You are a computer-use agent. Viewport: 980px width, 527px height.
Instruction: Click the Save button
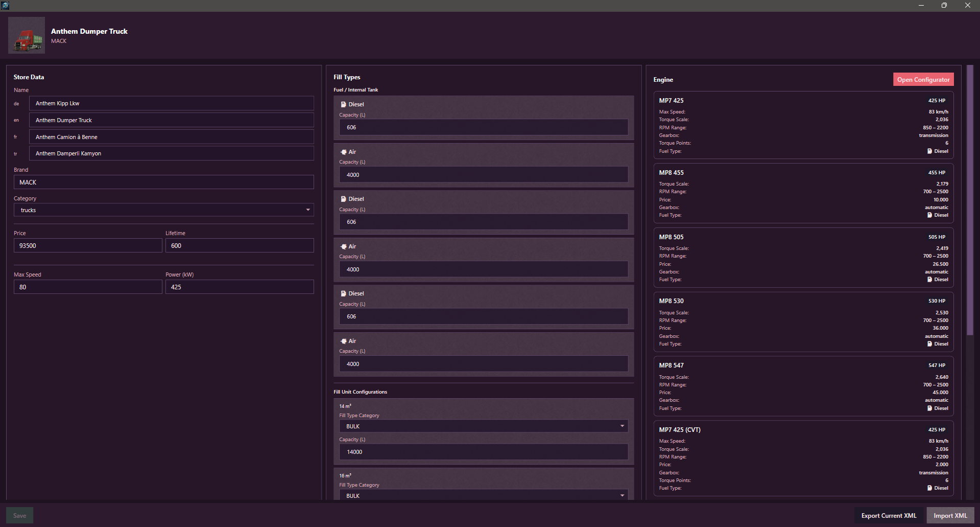coord(19,515)
